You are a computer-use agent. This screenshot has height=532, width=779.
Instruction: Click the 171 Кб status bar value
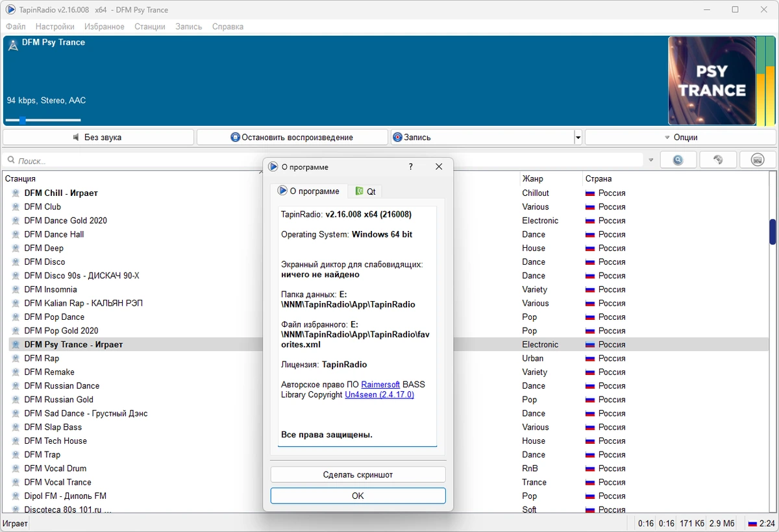(x=691, y=524)
